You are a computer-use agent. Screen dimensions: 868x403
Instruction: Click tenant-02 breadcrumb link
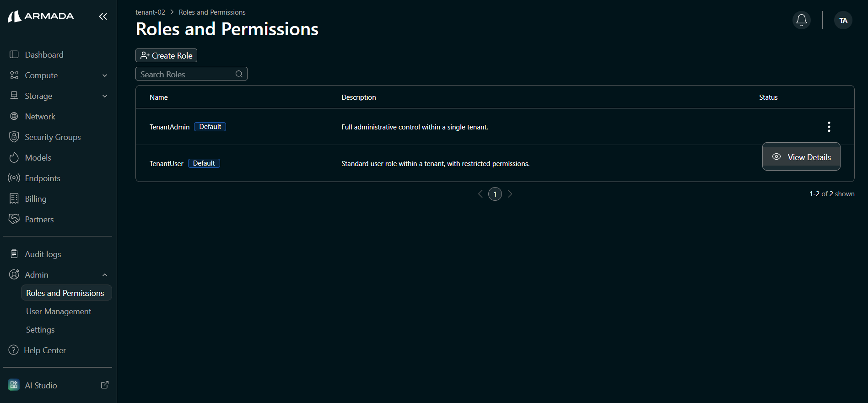[150, 12]
